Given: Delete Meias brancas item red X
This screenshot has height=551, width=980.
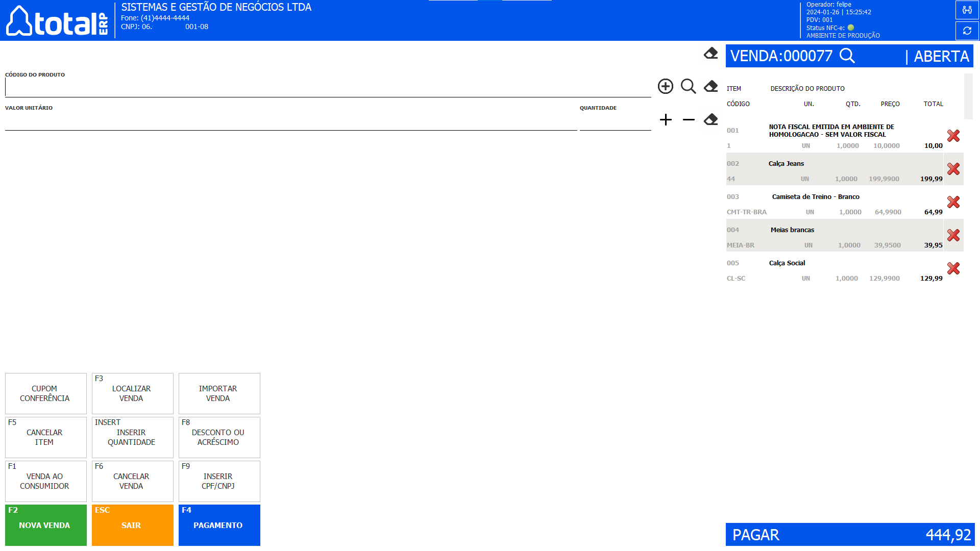Looking at the screenshot, I should tap(953, 235).
